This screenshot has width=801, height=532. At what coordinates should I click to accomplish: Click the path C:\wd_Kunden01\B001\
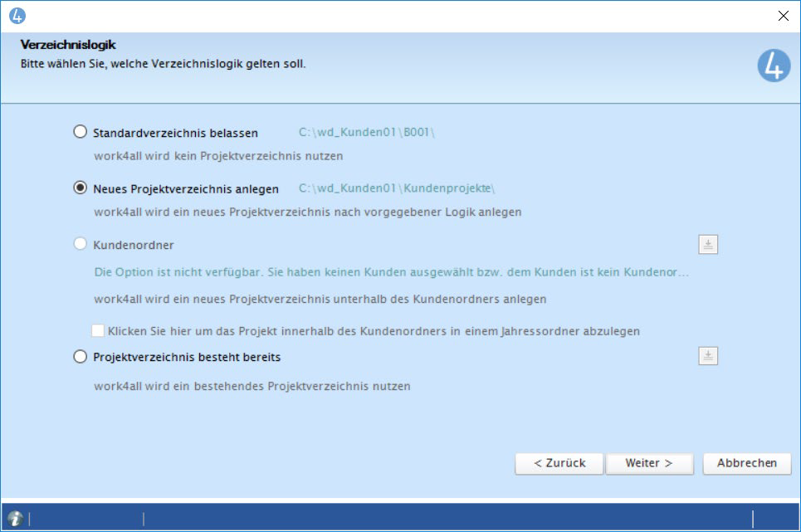tap(366, 133)
